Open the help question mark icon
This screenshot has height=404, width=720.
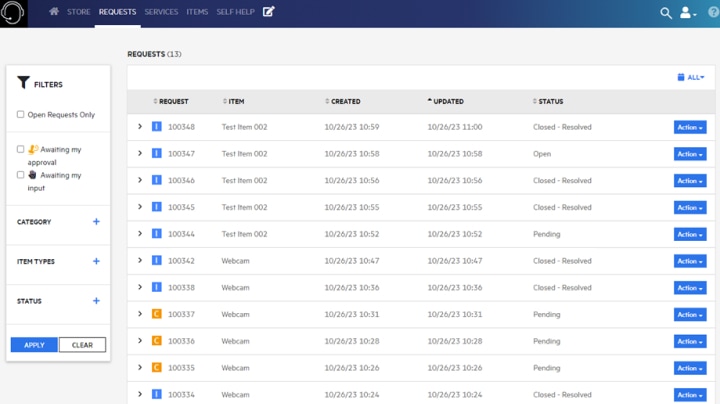(x=713, y=12)
